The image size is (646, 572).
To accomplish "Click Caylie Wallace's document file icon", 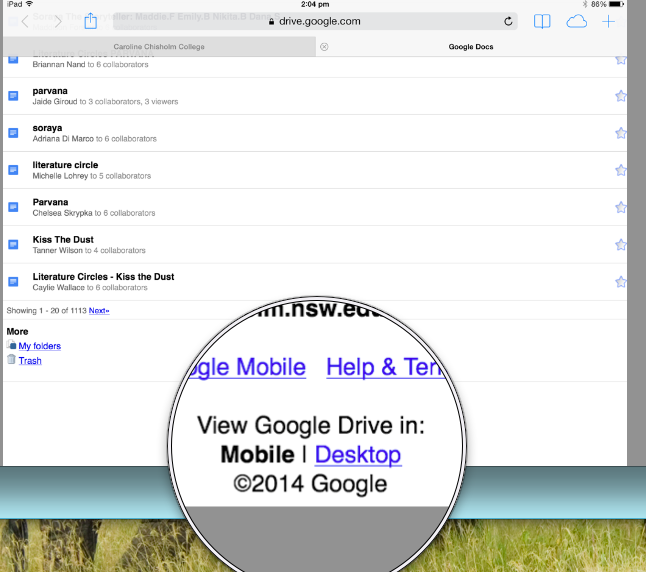I will click(x=13, y=281).
